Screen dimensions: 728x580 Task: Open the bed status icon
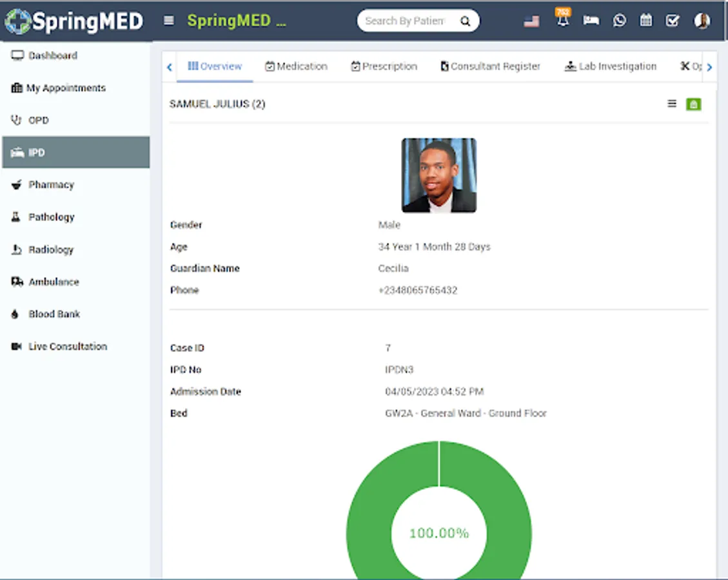(591, 21)
